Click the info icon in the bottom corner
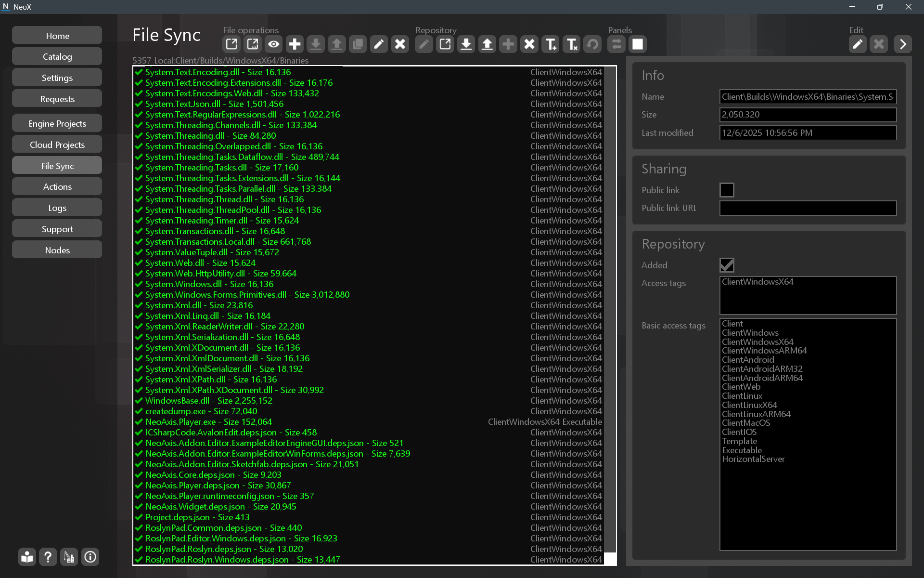Screen dimensions: 924x578 (90, 557)
